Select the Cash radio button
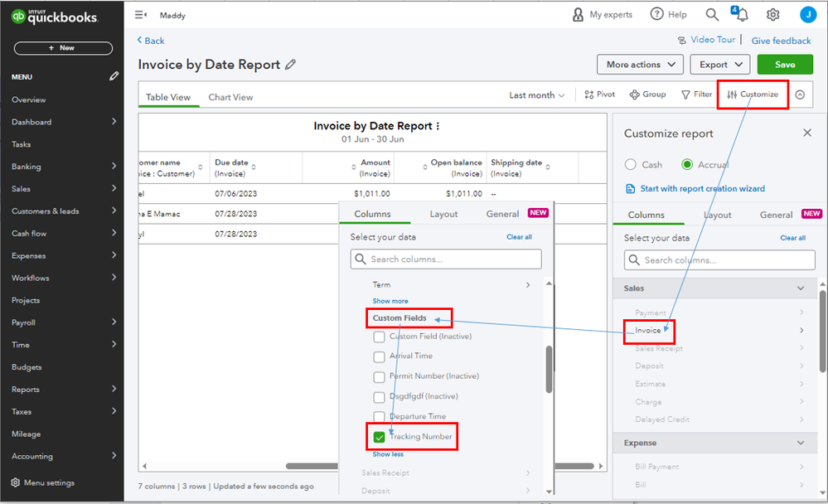Image resolution: width=828 pixels, height=504 pixels. (x=631, y=165)
